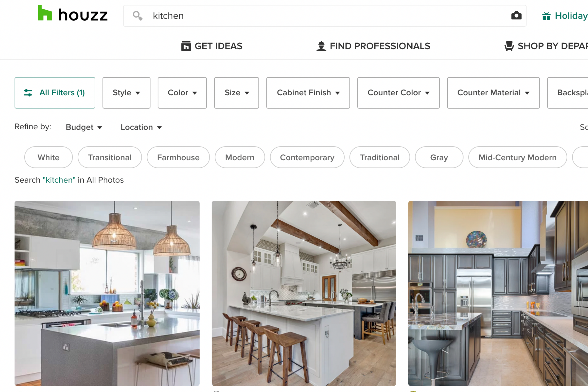The width and height of the screenshot is (588, 392).
Task: Click inside the kitchen search field
Action: click(x=325, y=16)
